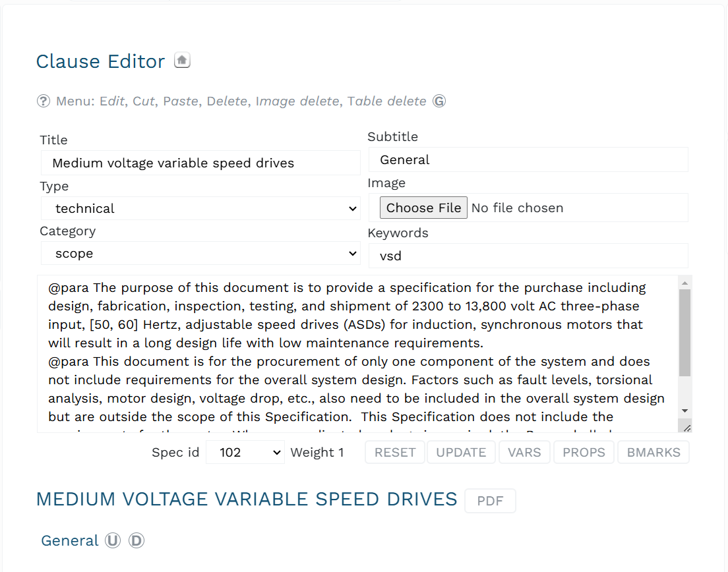Click the RESET button

pos(395,452)
